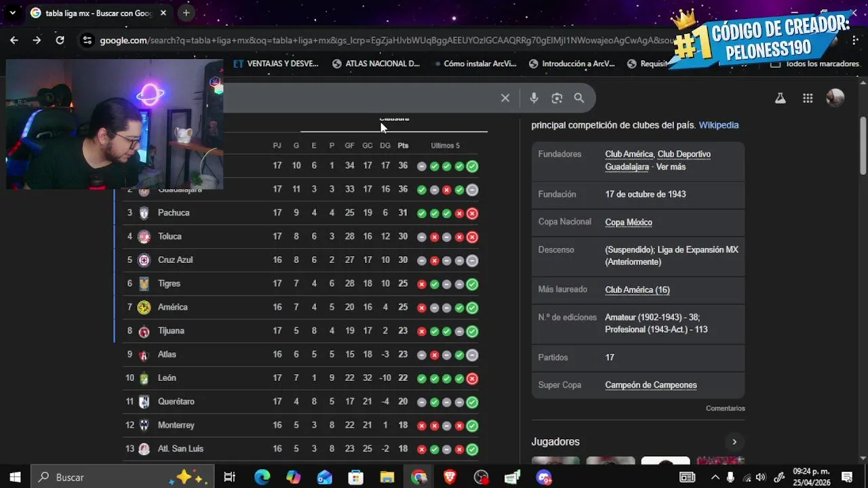868x488 pixels.
Task: Click León's latest match loss indicator
Action: pyautogui.click(x=472, y=379)
